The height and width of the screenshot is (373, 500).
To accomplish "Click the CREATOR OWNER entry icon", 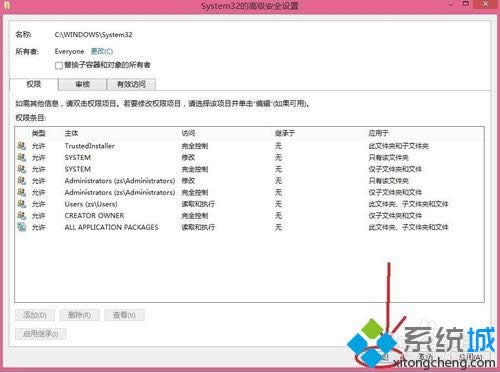I will pyautogui.click(x=22, y=215).
